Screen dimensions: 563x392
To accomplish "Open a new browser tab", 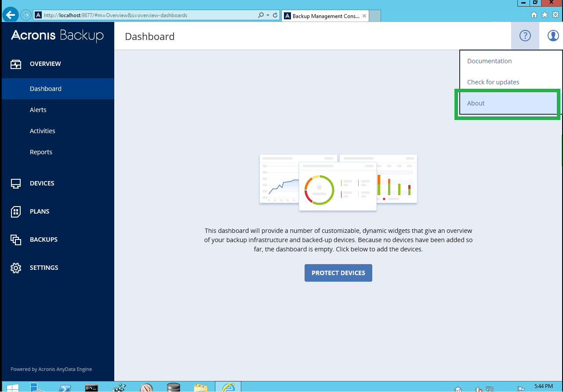I will (375, 16).
